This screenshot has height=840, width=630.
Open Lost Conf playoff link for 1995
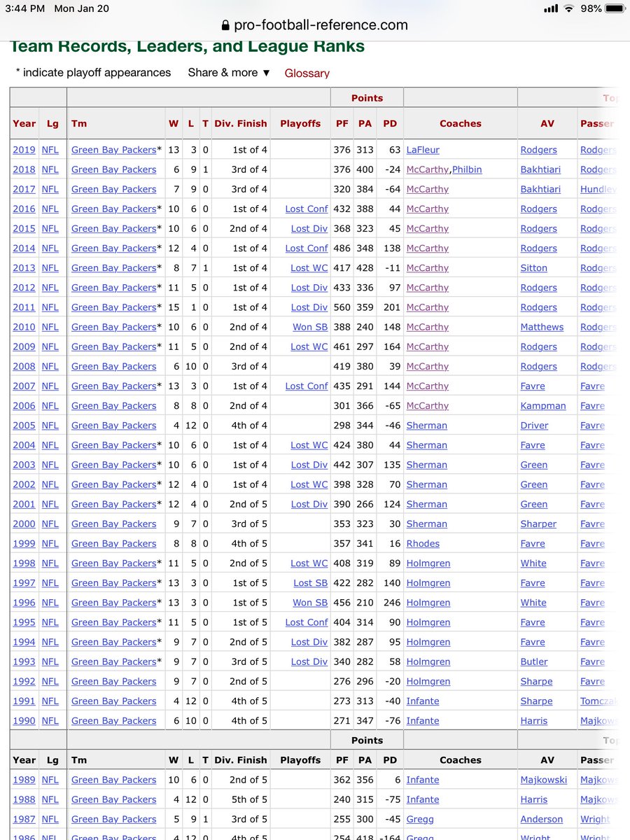point(307,622)
